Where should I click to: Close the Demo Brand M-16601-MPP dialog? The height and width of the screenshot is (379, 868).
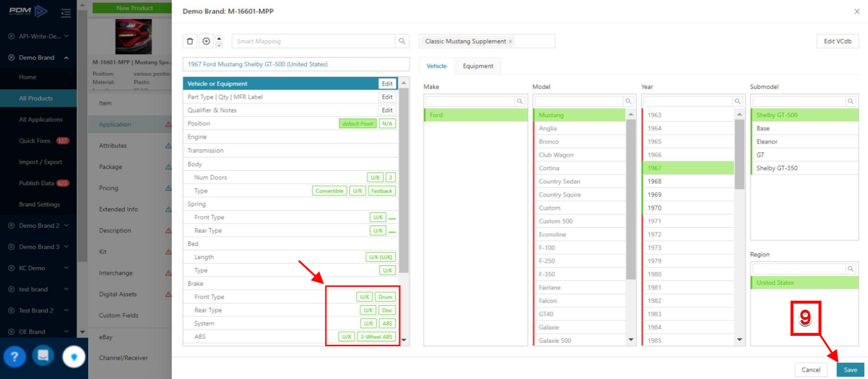tap(857, 12)
